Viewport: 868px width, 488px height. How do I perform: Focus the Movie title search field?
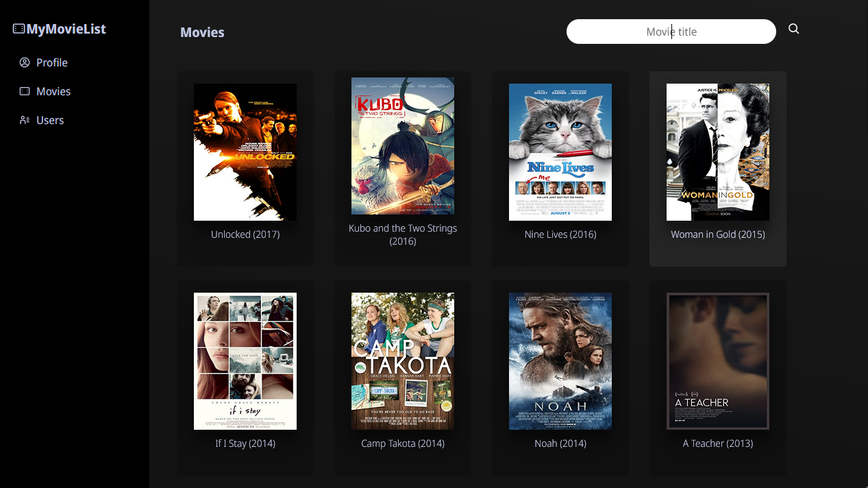tap(671, 32)
